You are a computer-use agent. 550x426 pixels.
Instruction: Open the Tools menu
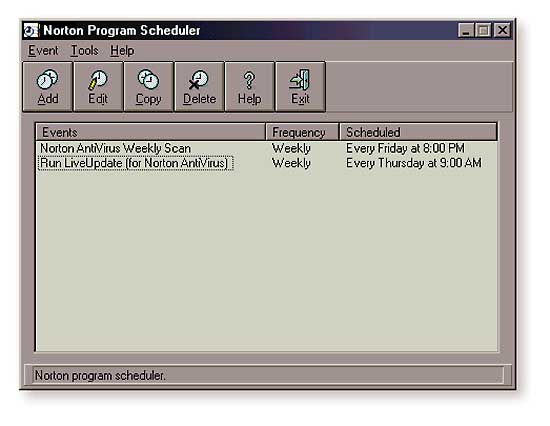(85, 51)
